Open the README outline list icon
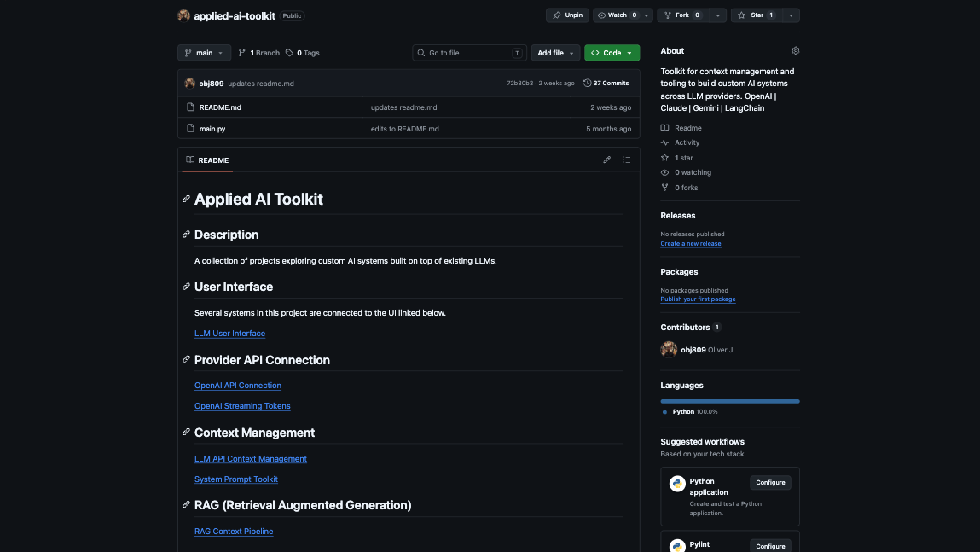Viewport: 980px width, 552px height. pos(627,160)
